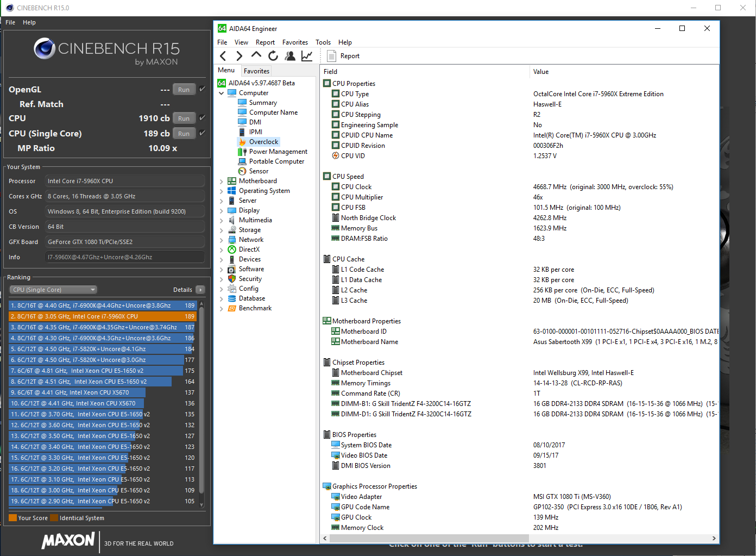The image size is (756, 556).
Task: Go forward with AIDA64 toolbar right arrow
Action: (240, 56)
